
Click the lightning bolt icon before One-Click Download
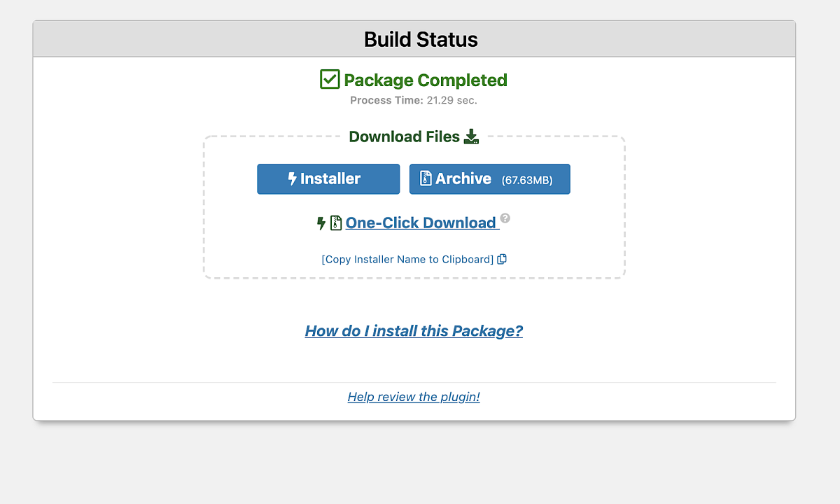(321, 223)
